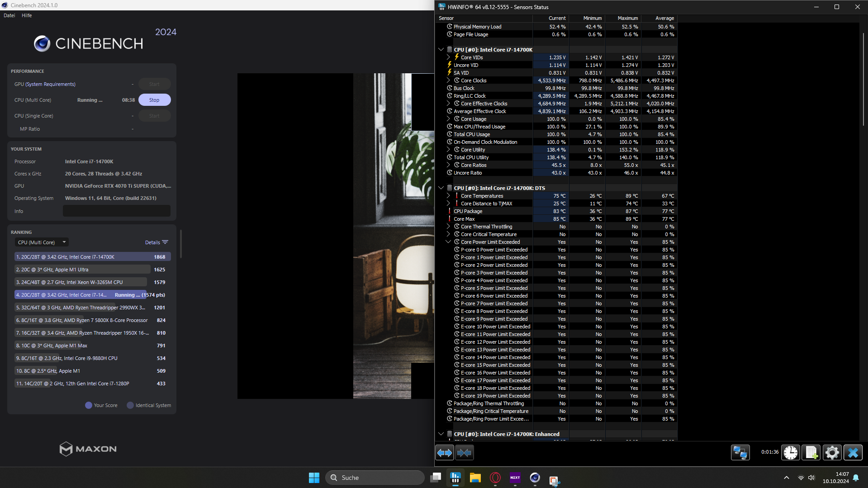The width and height of the screenshot is (868, 488).
Task: Open Task View on the taskbar
Action: (436, 478)
